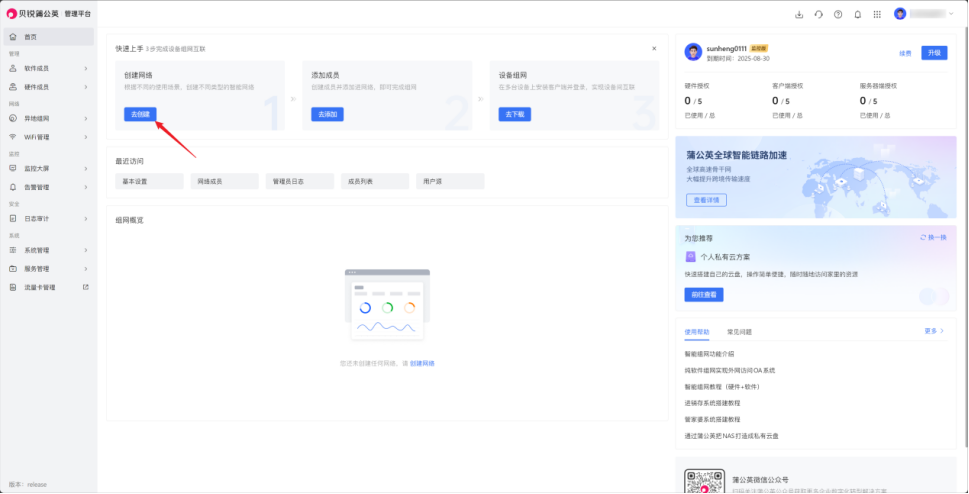This screenshot has width=969, height=494.
Task: Open 流量卡管理 external link in sidebar
Action: tap(48, 287)
